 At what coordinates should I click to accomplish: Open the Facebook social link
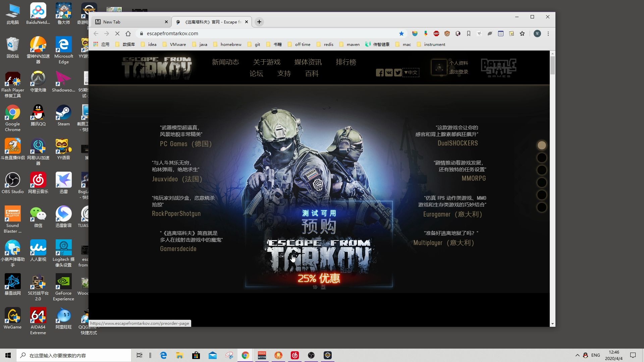(380, 73)
